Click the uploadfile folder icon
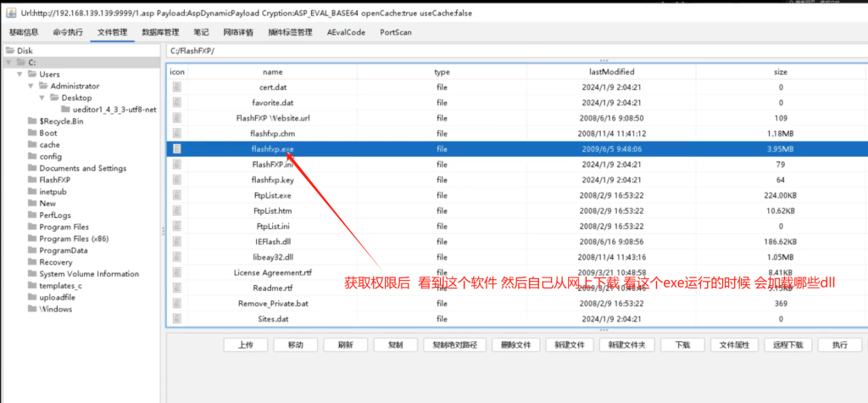Viewport: 868px width, 403px height. (x=32, y=297)
